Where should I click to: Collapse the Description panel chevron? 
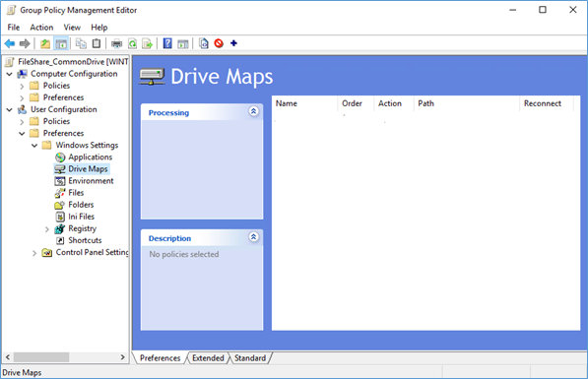[253, 237]
